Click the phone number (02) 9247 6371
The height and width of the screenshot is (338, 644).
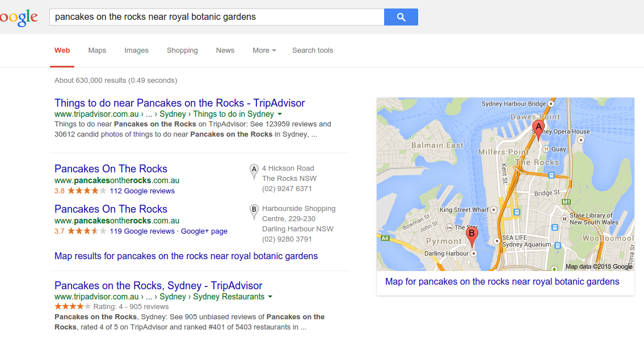(287, 188)
